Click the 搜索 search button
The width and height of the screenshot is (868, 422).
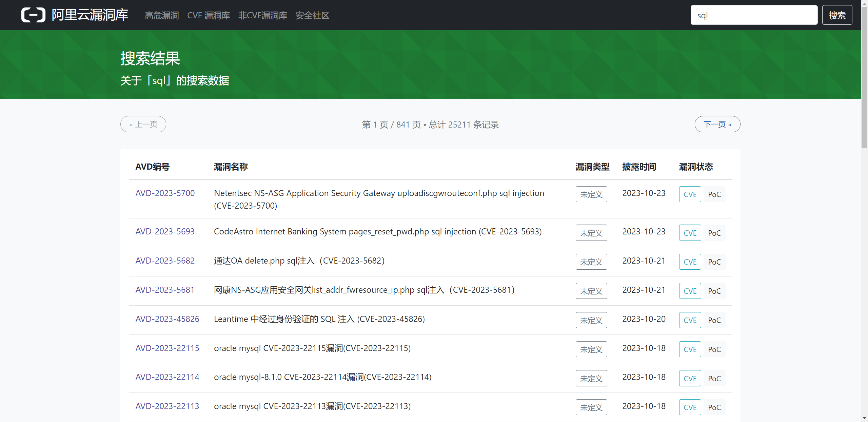click(x=837, y=15)
